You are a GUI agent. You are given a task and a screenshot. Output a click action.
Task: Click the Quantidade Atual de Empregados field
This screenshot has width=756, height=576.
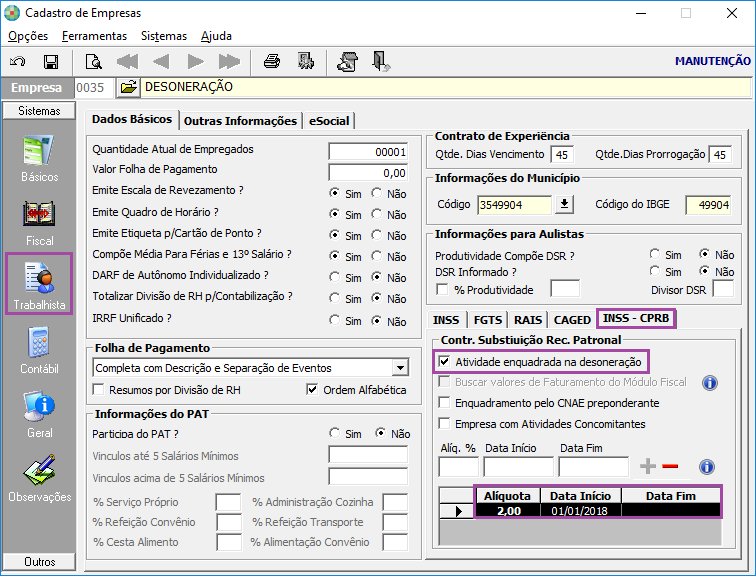pyautogui.click(x=368, y=152)
